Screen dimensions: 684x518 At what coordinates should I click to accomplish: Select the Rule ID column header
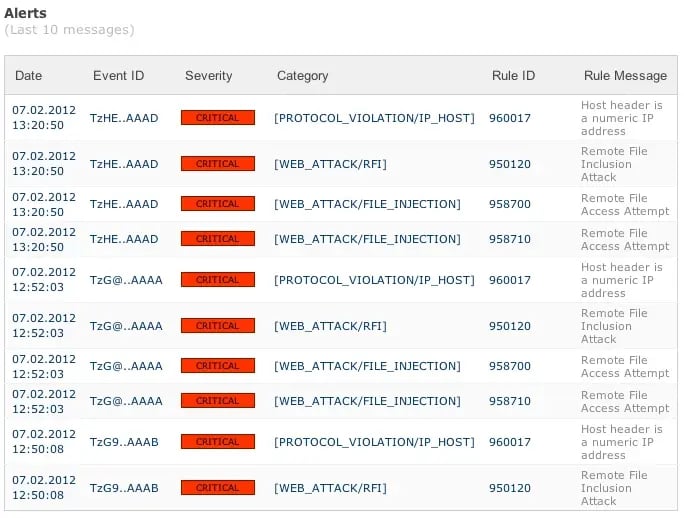(x=513, y=76)
